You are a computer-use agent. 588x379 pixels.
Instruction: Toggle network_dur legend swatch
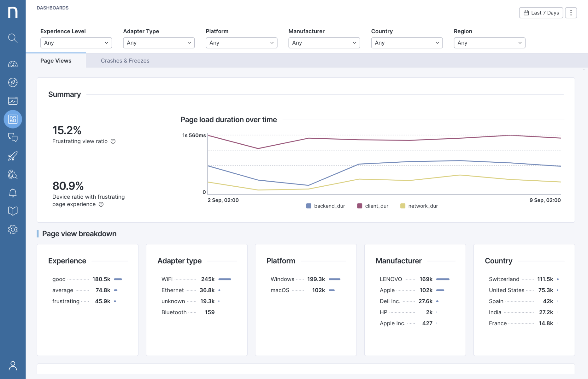click(403, 206)
